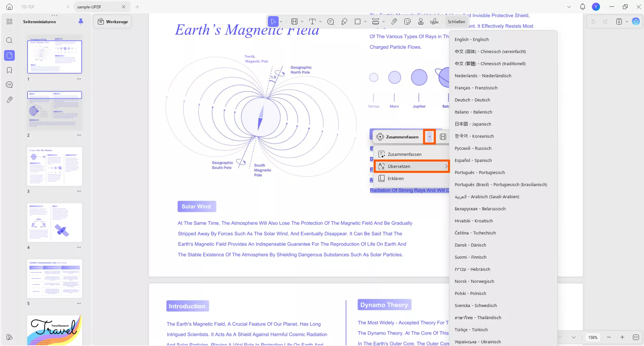The image size is (644, 346).
Task: Click the save document icon
Action: point(619,21)
